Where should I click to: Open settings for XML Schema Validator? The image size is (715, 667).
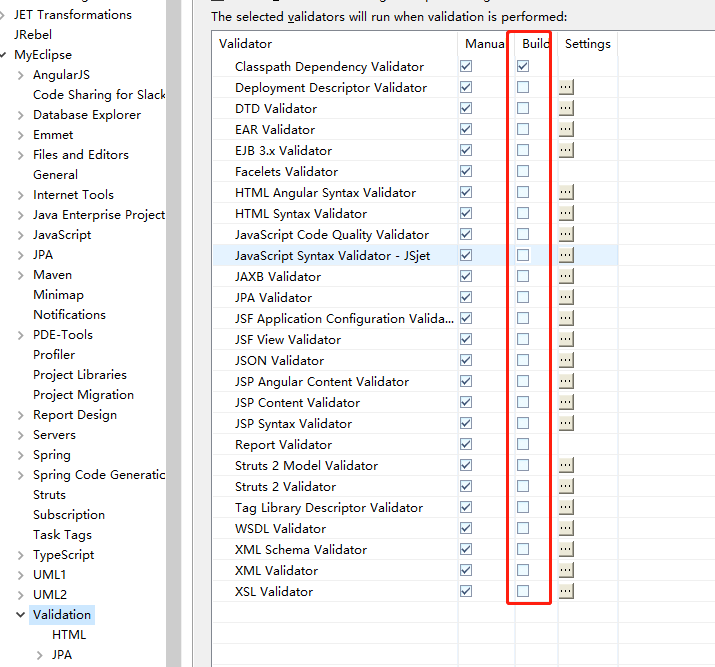[x=566, y=549]
